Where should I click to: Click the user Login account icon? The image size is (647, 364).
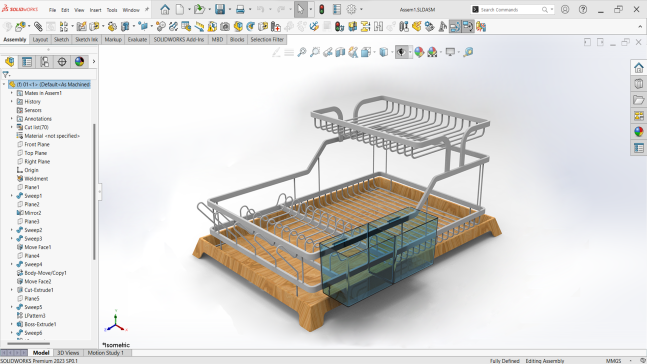coord(565,9)
